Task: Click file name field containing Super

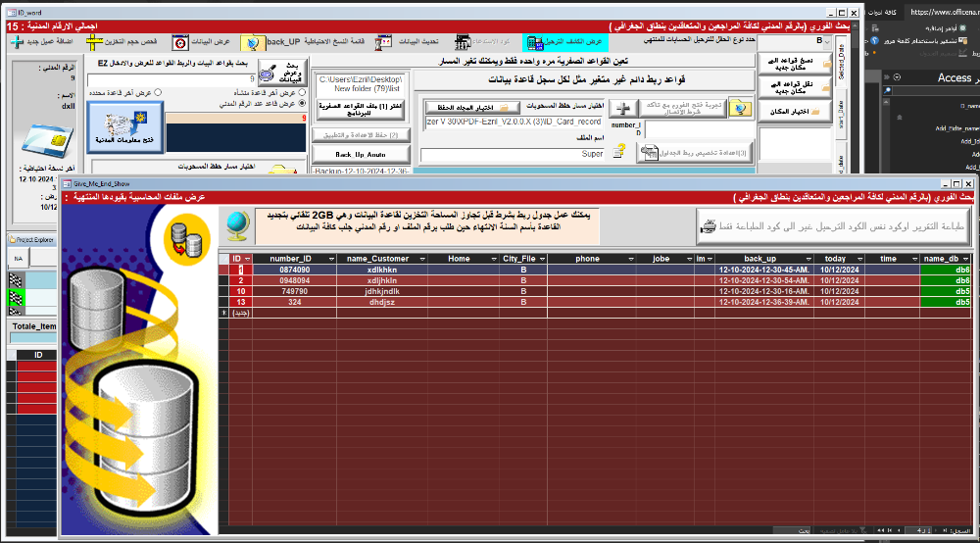Action: click(x=513, y=154)
